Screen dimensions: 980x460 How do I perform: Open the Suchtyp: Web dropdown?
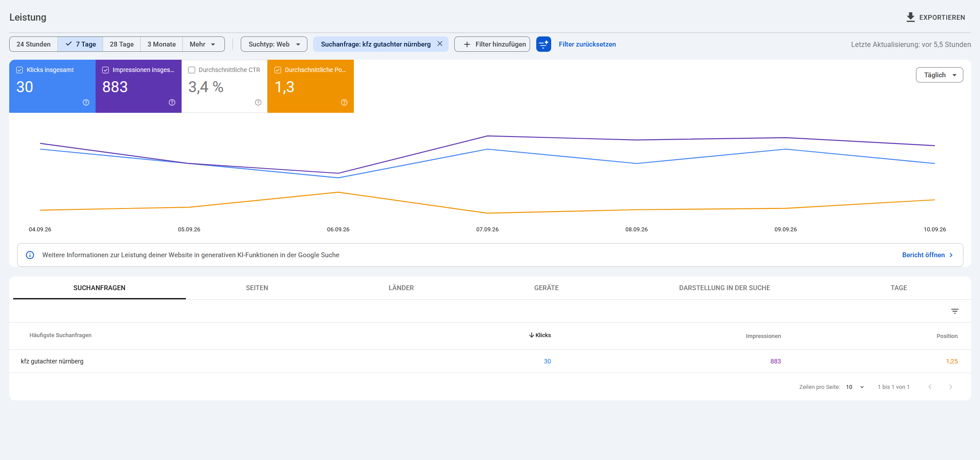pos(274,44)
